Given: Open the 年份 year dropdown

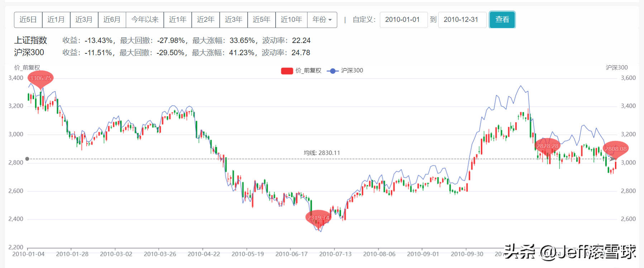Looking at the screenshot, I should tap(322, 20).
